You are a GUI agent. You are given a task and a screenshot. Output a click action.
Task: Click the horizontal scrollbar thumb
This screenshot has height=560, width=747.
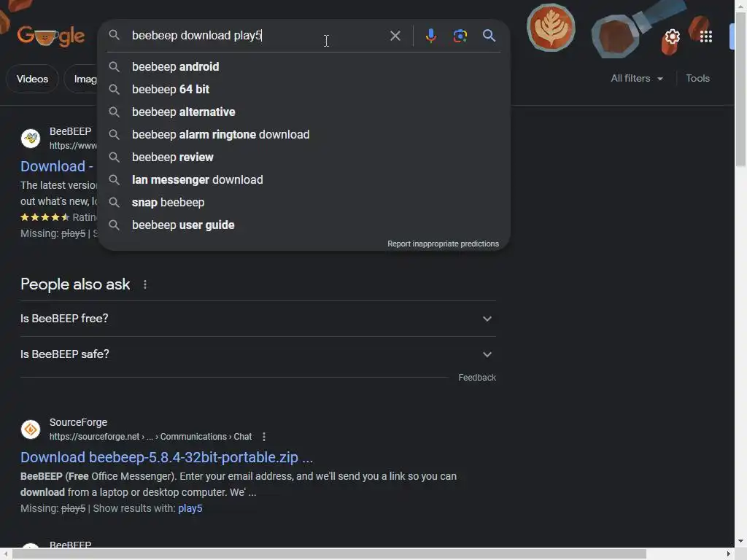[329, 554]
